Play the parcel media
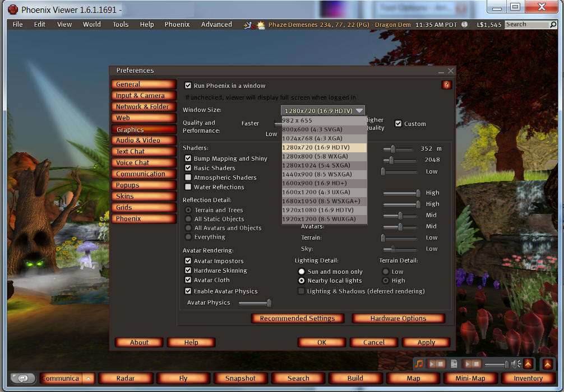Viewport: 564px width, 392px height. [467, 364]
